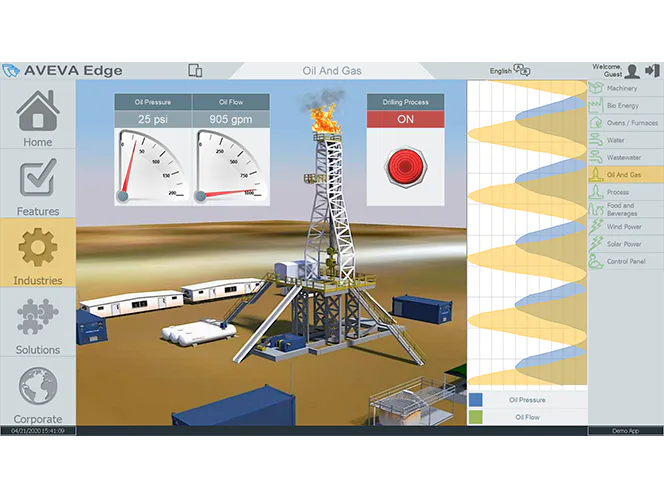Open the Water industry page
664x498 pixels.
pyautogui.click(x=626, y=140)
